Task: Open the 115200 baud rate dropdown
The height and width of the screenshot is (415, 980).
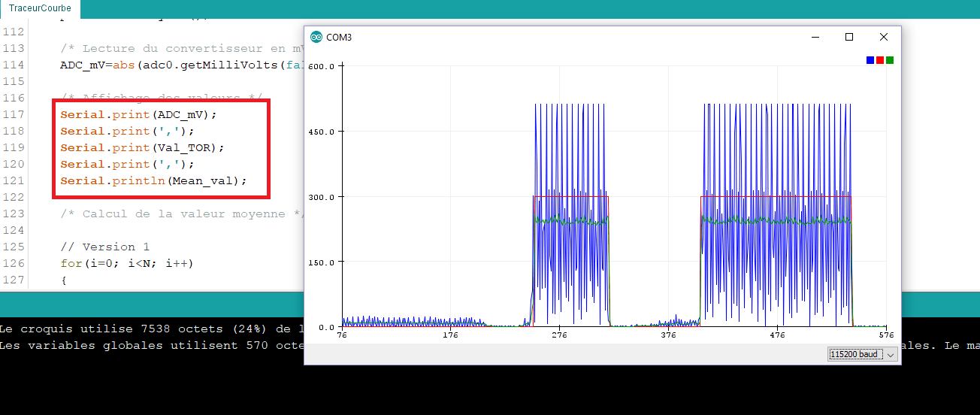Action: [x=862, y=354]
